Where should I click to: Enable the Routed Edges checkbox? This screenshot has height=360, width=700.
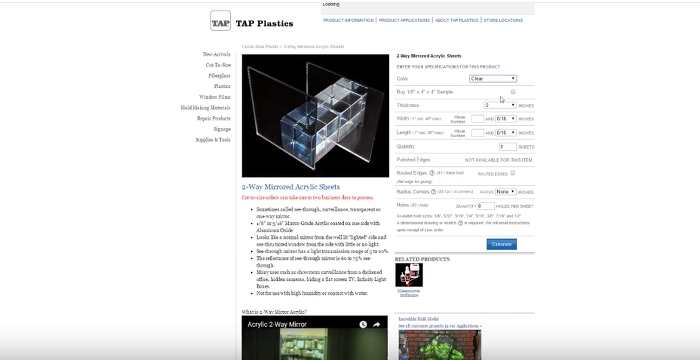513,173
